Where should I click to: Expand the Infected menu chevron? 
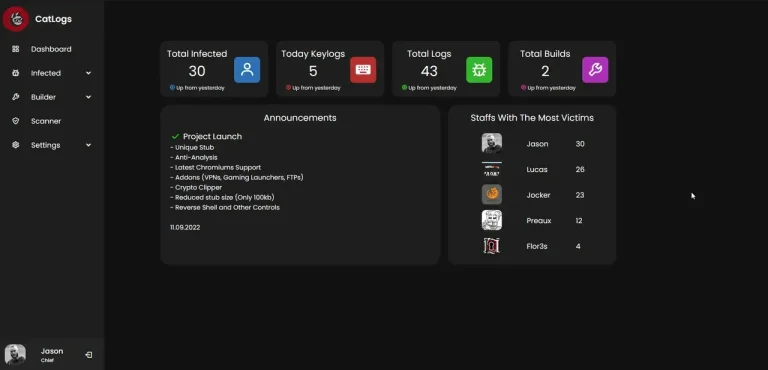pyautogui.click(x=88, y=73)
